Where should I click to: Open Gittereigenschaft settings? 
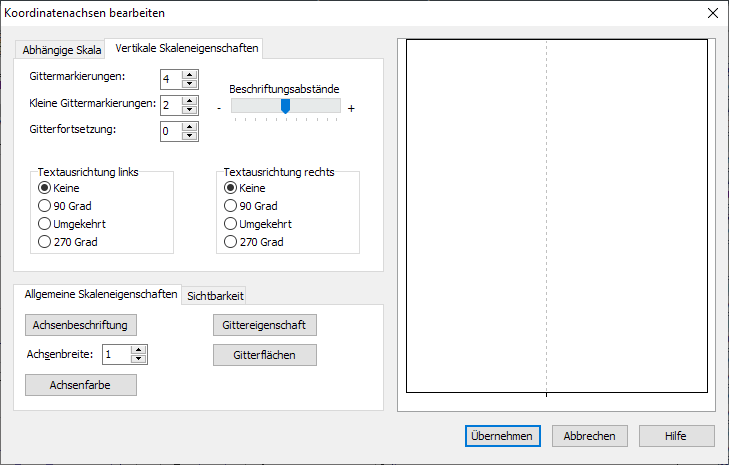(265, 325)
